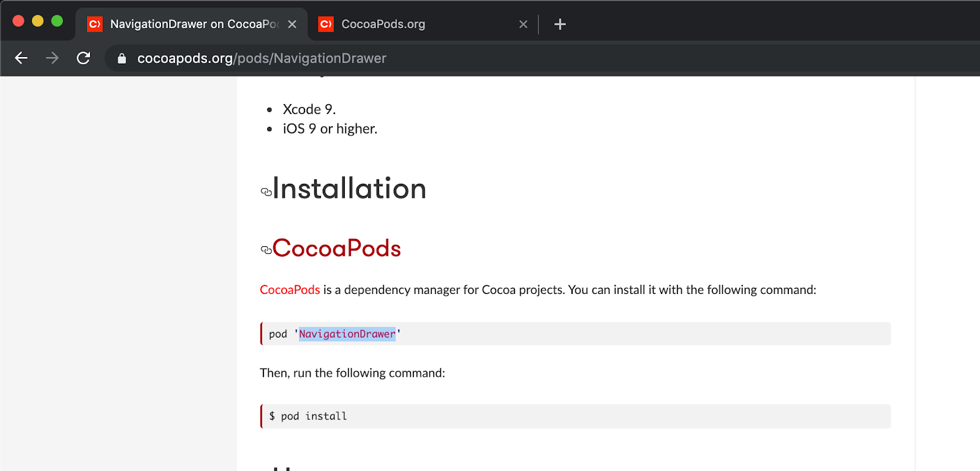
Task: Click the '$ pod install' code block
Action: click(x=575, y=416)
